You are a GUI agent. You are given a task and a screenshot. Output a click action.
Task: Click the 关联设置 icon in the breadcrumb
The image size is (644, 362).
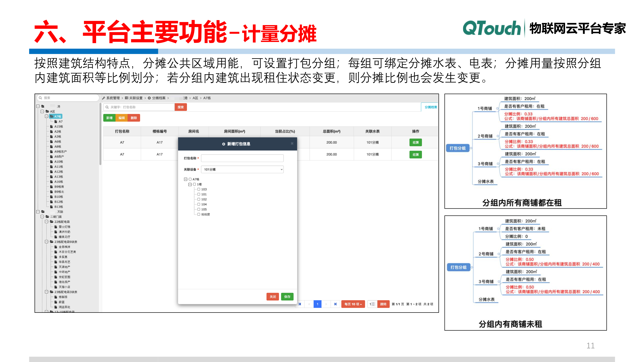[x=127, y=98]
